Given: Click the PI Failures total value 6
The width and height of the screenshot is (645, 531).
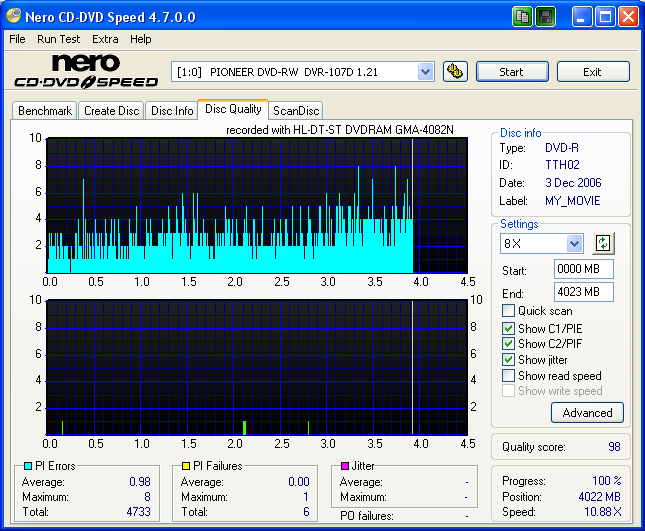Looking at the screenshot, I should 306,512.
